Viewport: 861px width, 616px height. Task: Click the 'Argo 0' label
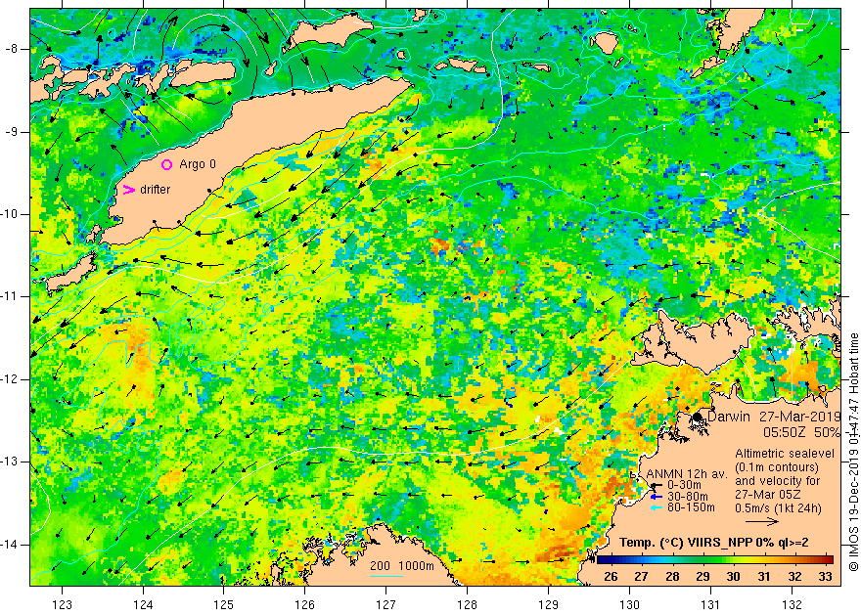click(198, 164)
